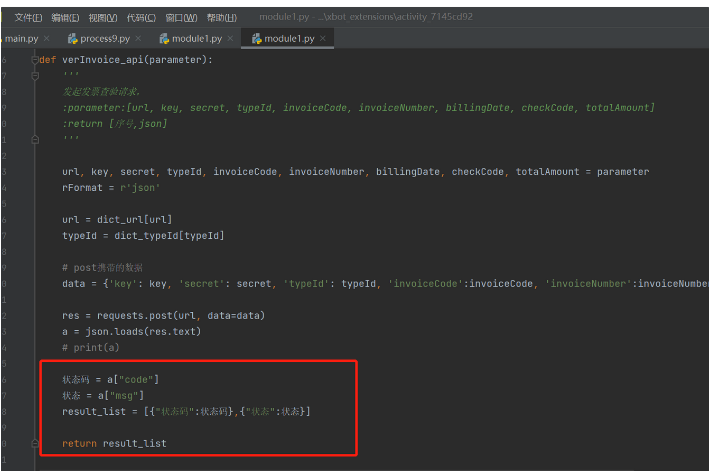Switch to the process9.py tab
This screenshot has width=712, height=471.
click(x=101, y=38)
